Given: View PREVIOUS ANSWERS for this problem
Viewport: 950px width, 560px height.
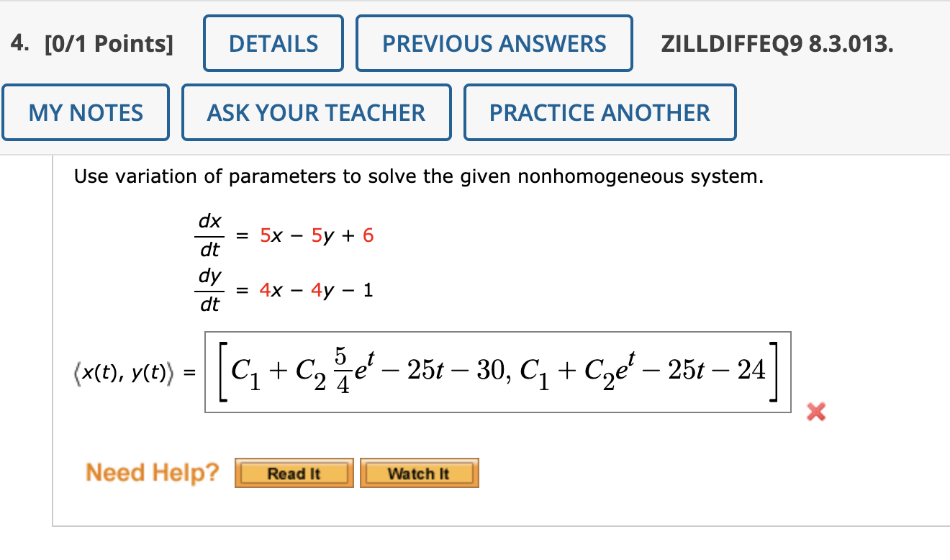Looking at the screenshot, I should 494,43.
